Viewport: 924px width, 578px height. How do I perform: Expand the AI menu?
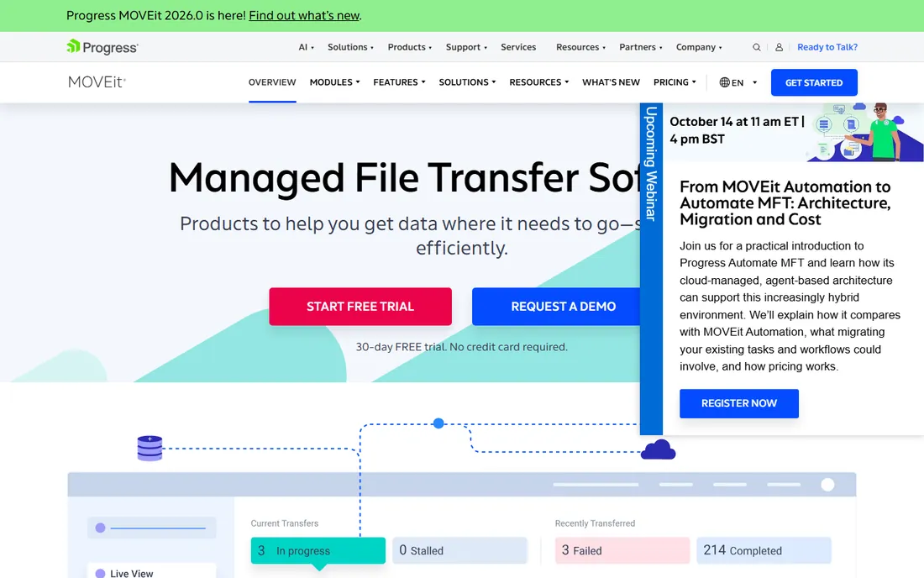(306, 47)
